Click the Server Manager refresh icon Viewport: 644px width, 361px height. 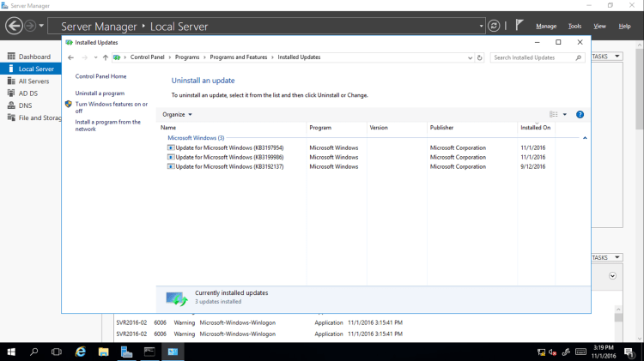(x=494, y=26)
